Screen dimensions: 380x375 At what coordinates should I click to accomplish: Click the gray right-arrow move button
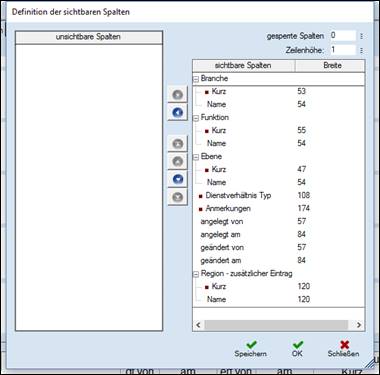[178, 95]
